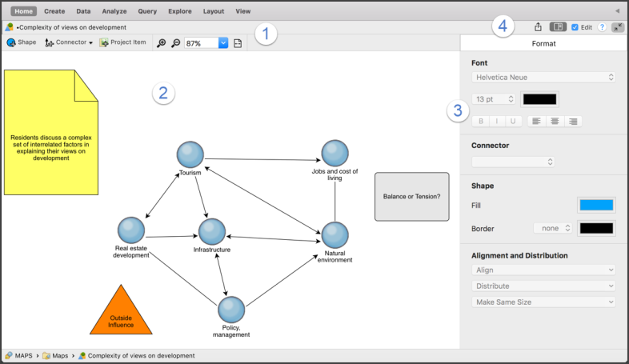Open the Analyze tab
The image size is (629, 364).
(x=114, y=11)
